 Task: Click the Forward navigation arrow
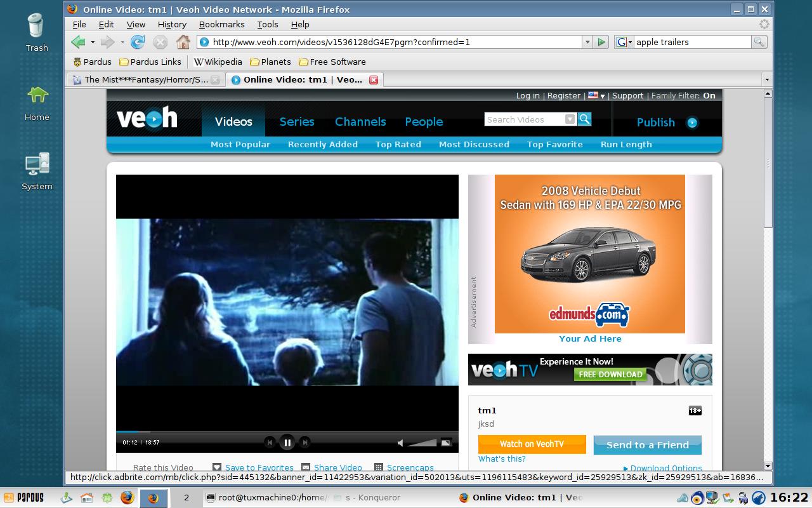(x=107, y=42)
